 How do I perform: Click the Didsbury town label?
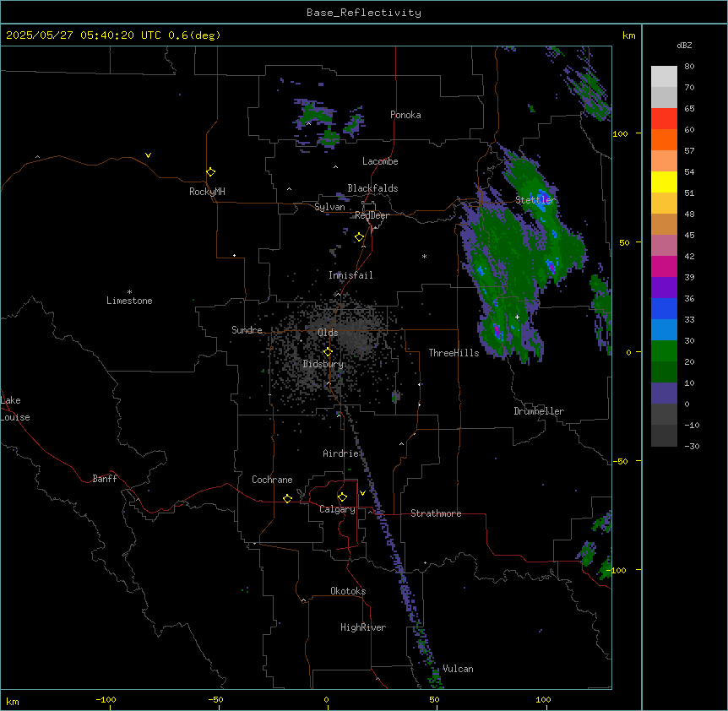tap(323, 364)
